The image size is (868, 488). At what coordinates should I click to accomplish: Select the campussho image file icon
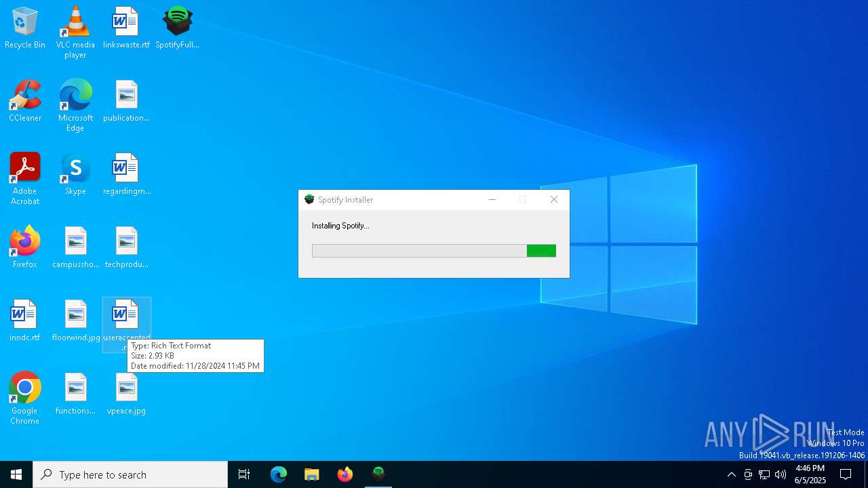pos(75,248)
